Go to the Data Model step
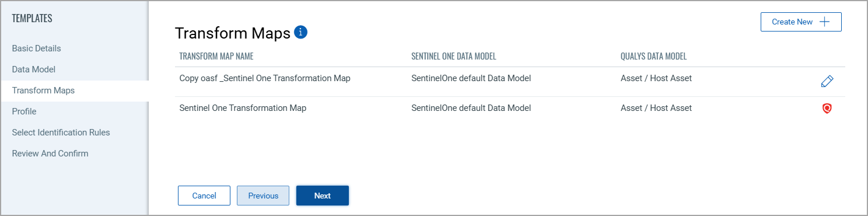 [33, 69]
